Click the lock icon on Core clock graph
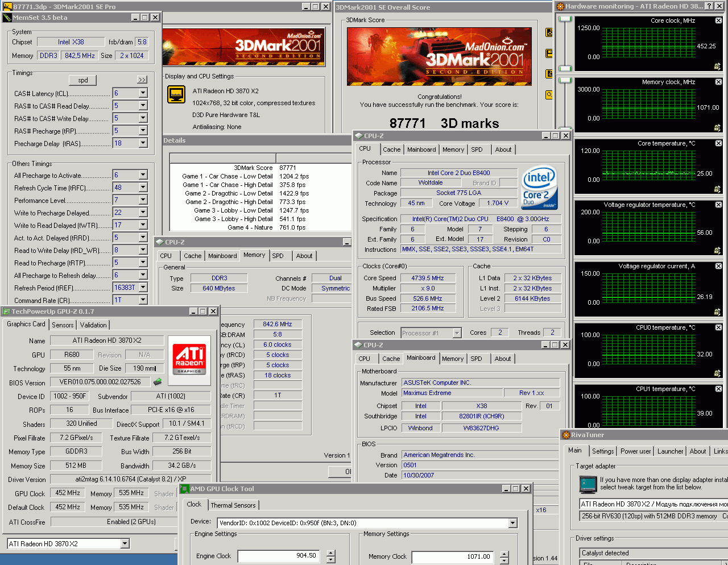728x565 pixels. tap(717, 66)
